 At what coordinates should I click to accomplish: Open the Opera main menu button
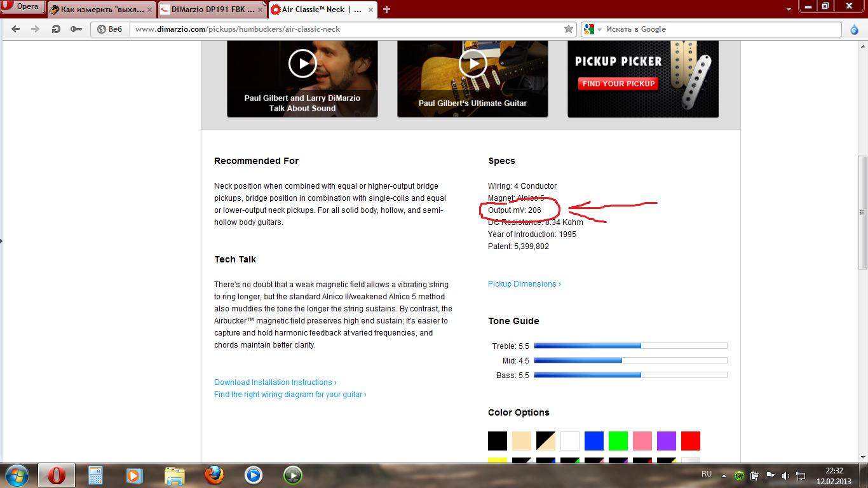[23, 7]
